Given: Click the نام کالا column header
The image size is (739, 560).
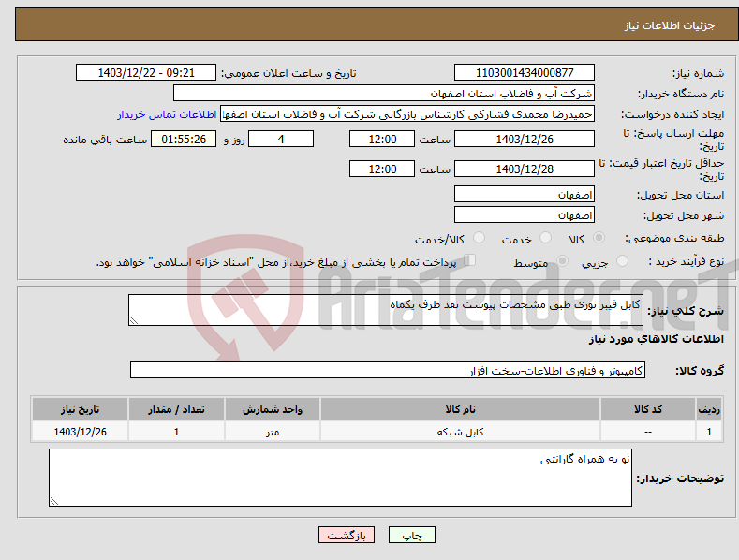Looking at the screenshot, I should [x=461, y=409].
